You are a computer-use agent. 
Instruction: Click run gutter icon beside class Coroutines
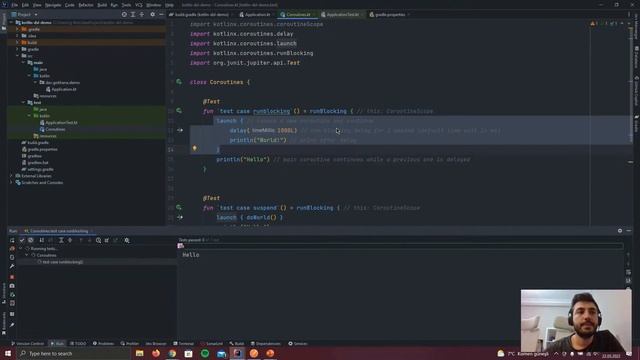179,82
